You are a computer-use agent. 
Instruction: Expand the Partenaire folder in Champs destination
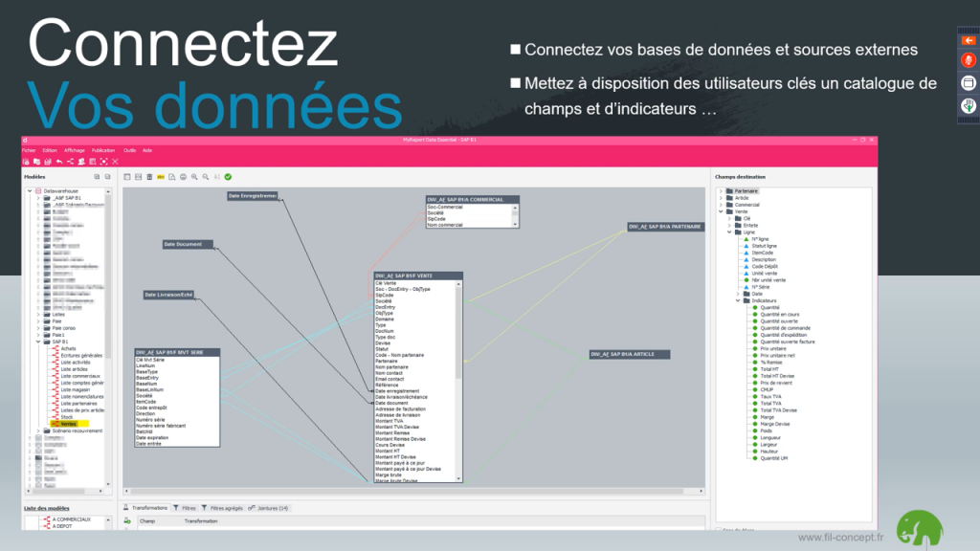point(721,190)
